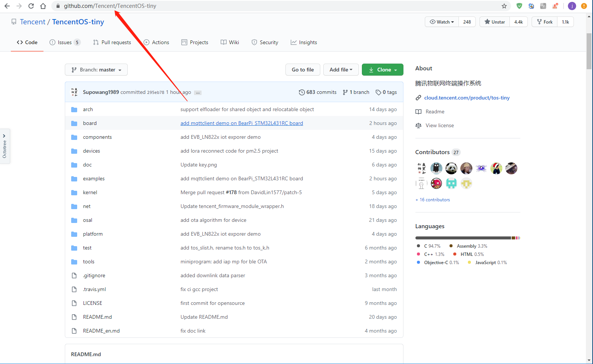Click the link icon beside cloud.tencent.com URL
The height and width of the screenshot is (364, 593).
(418, 98)
